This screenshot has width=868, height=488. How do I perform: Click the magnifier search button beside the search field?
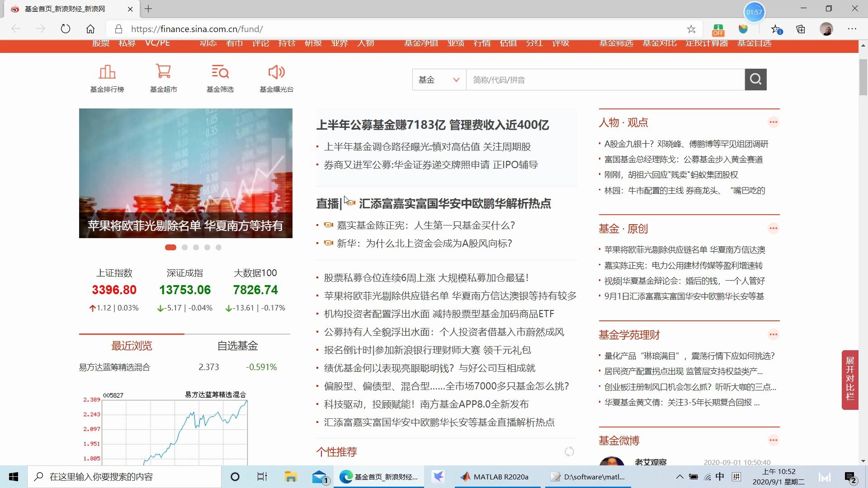pyautogui.click(x=755, y=80)
